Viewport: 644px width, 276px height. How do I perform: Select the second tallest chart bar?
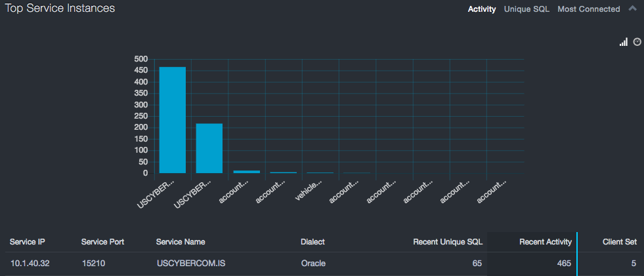pyautogui.click(x=209, y=148)
